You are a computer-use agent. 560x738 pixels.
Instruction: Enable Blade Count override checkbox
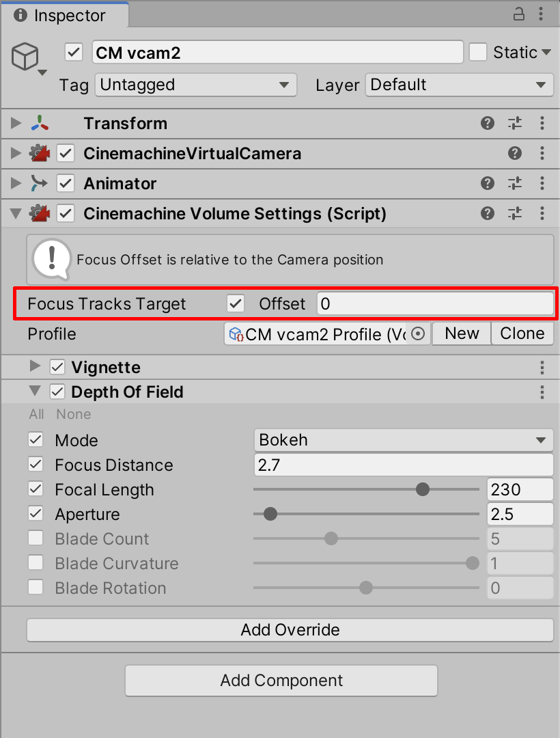tap(36, 538)
